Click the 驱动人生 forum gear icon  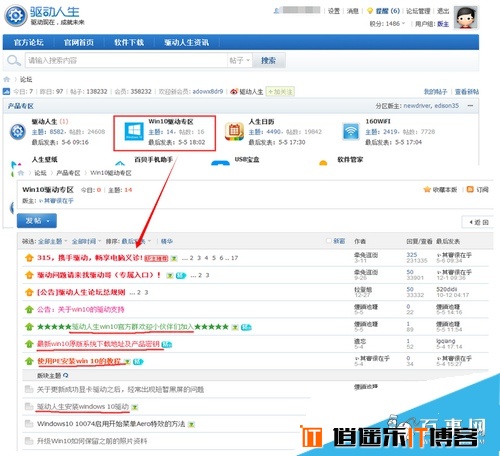click(x=18, y=132)
